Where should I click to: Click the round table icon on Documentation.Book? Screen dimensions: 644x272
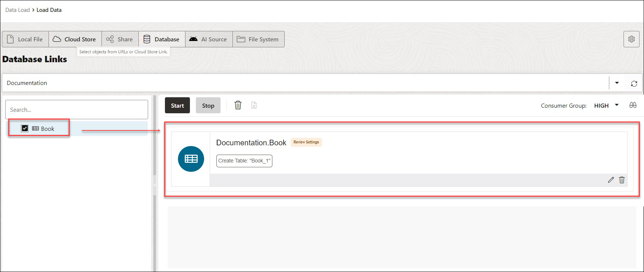point(191,159)
